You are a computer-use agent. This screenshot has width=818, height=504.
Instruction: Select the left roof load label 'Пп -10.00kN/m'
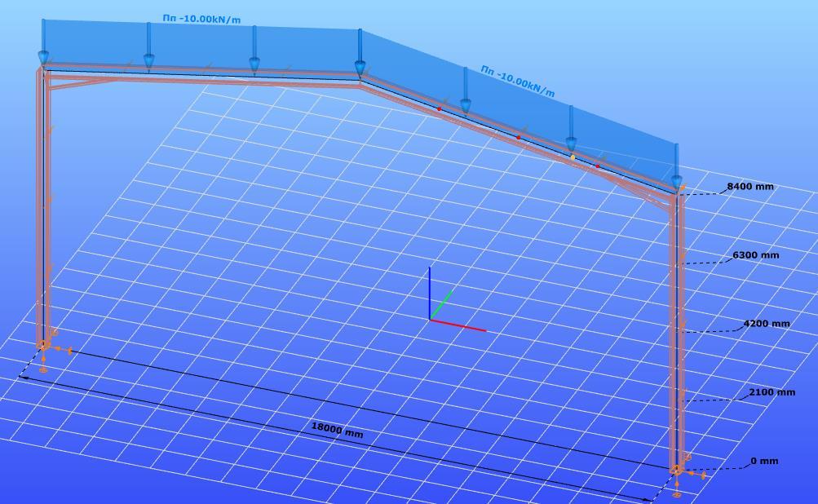coord(201,19)
